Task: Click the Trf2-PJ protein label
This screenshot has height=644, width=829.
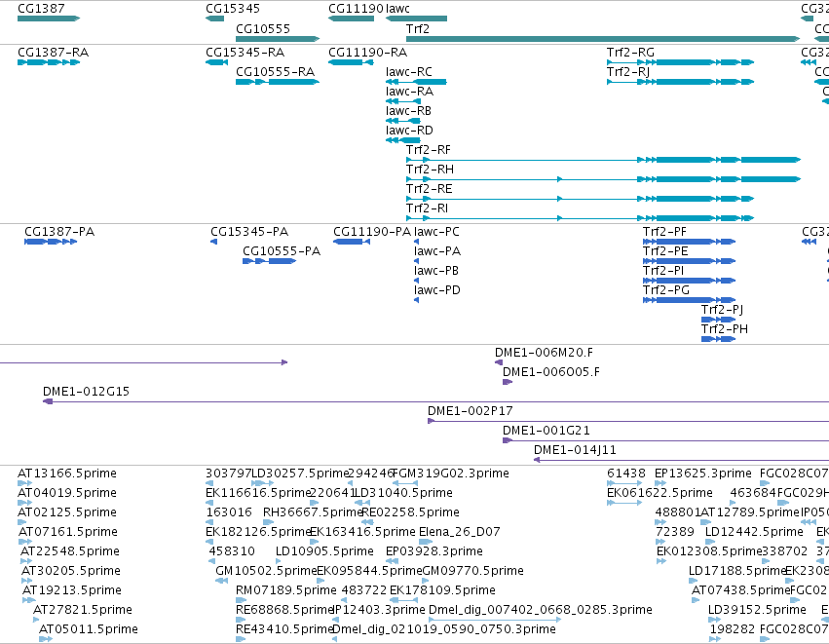Action: [x=722, y=310]
